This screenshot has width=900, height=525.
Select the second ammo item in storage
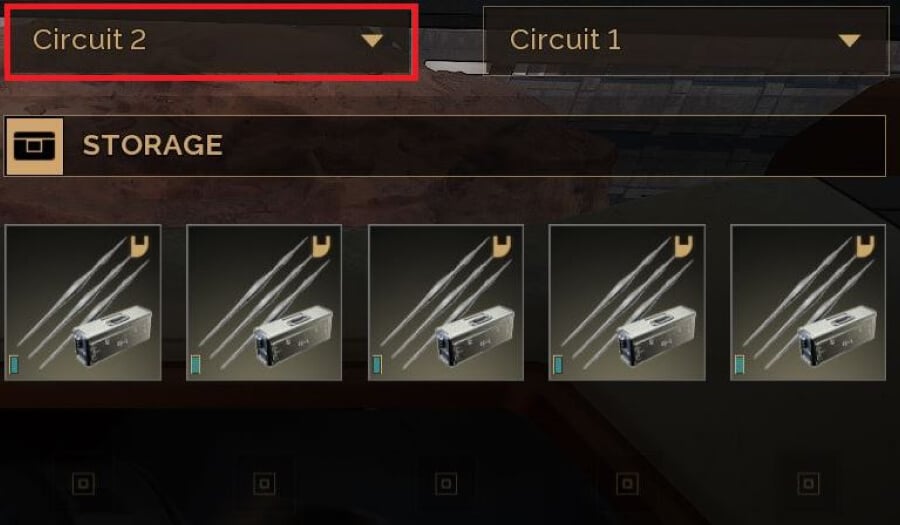(264, 302)
